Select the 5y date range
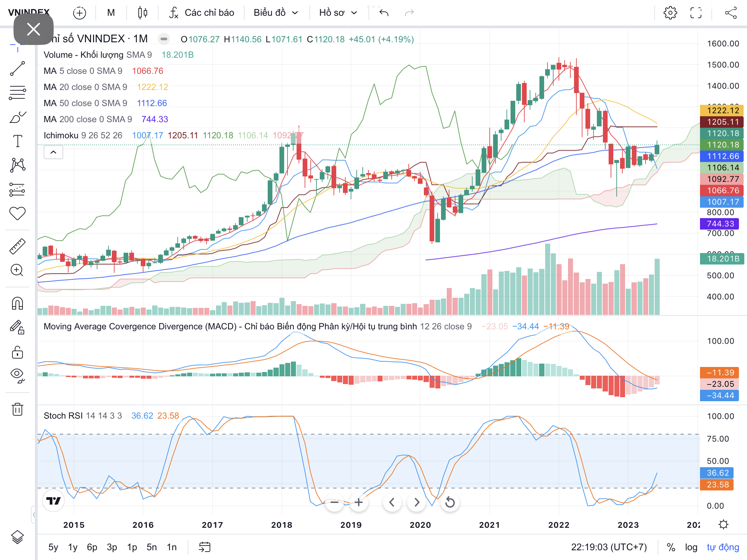The image size is (747, 560). 53,547
